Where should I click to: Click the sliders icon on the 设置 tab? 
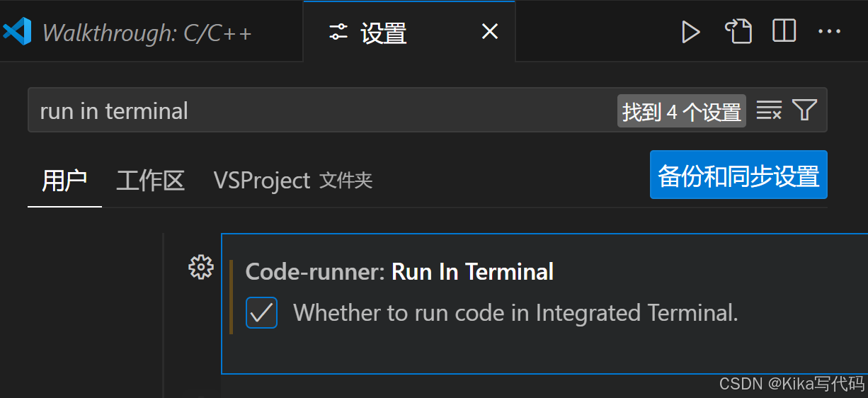(x=338, y=32)
